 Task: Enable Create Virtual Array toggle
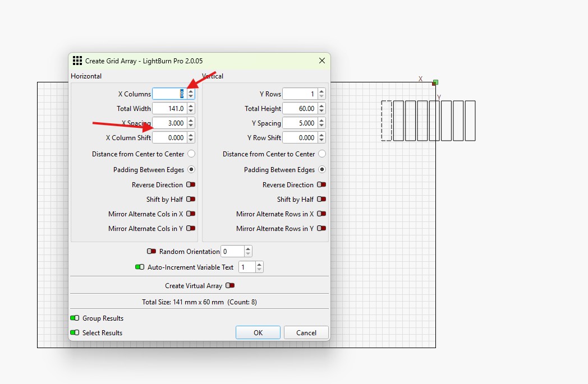(230, 285)
